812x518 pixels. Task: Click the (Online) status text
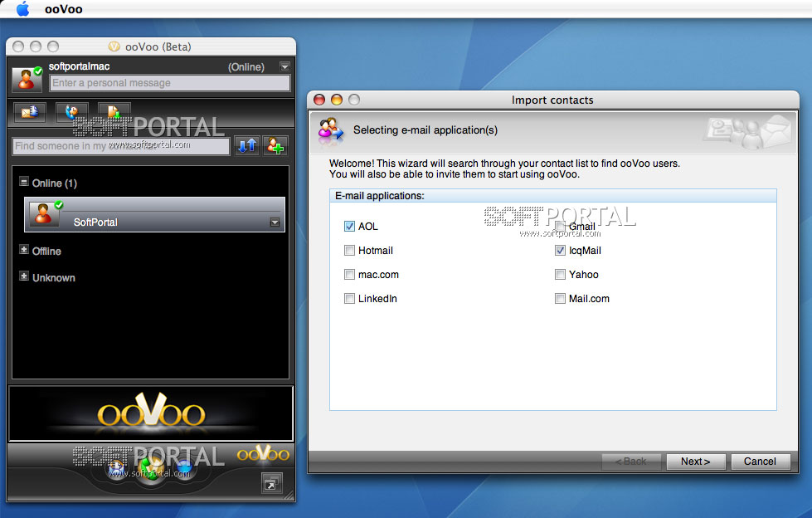[246, 67]
